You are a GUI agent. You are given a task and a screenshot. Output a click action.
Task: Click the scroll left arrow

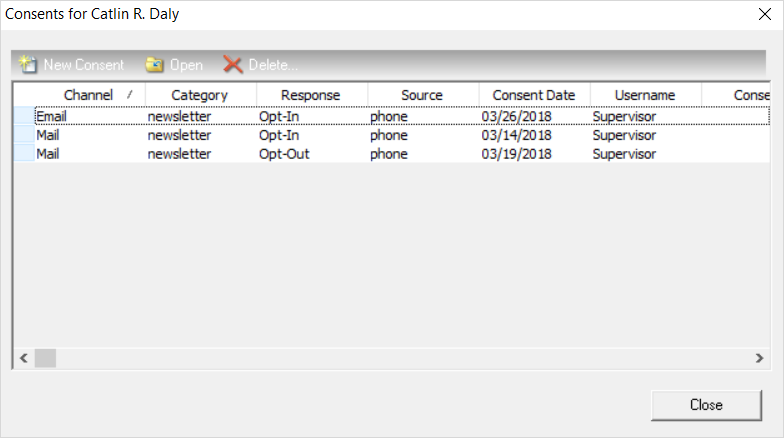[23, 358]
